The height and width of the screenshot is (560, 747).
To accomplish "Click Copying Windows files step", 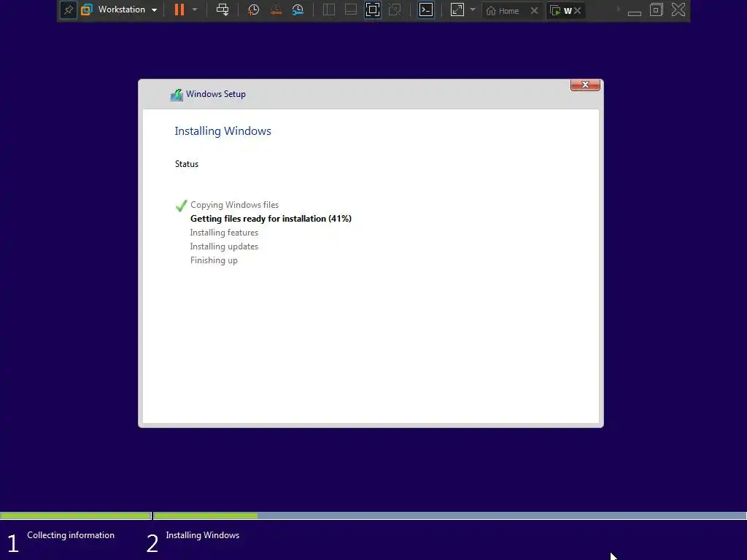I will pos(234,205).
